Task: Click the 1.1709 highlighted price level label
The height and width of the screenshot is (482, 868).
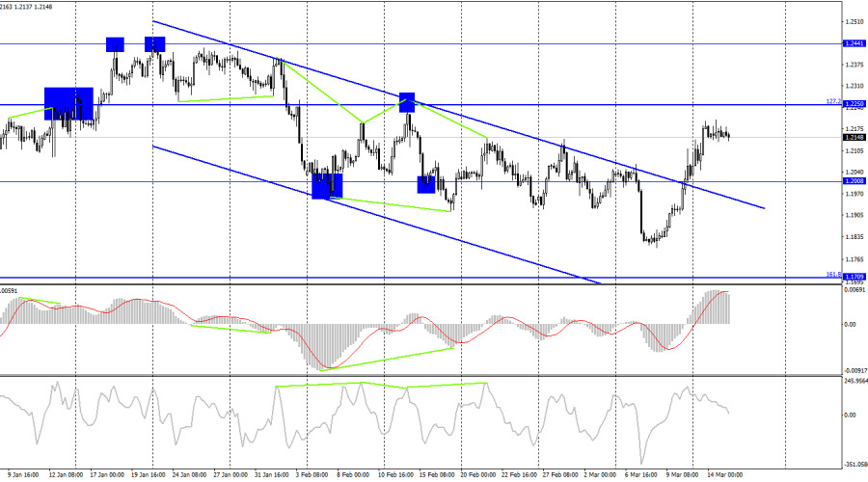Action: [854, 277]
